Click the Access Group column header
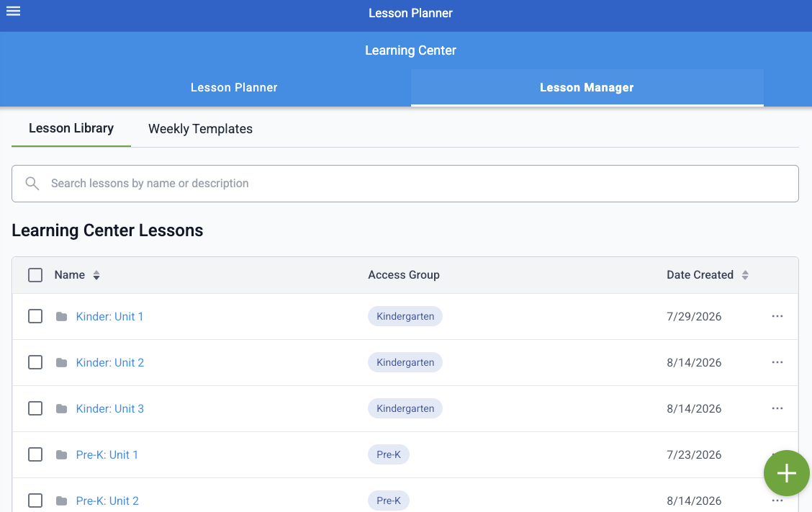 (x=403, y=274)
